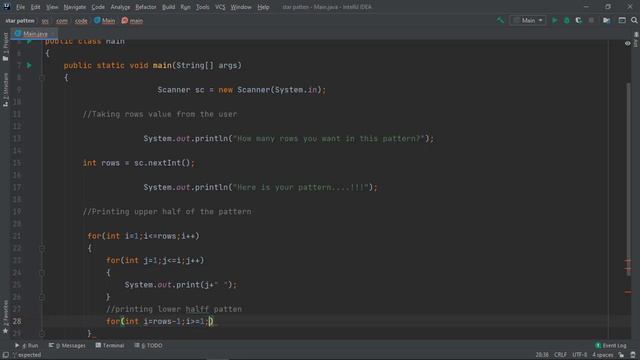Open the Messages tool window

click(67, 346)
